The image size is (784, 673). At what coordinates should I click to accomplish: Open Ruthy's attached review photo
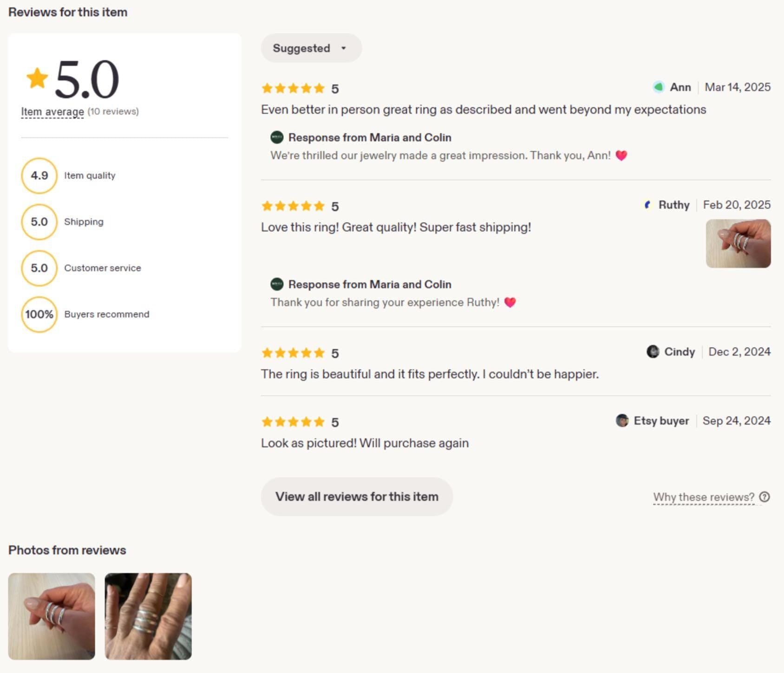738,244
